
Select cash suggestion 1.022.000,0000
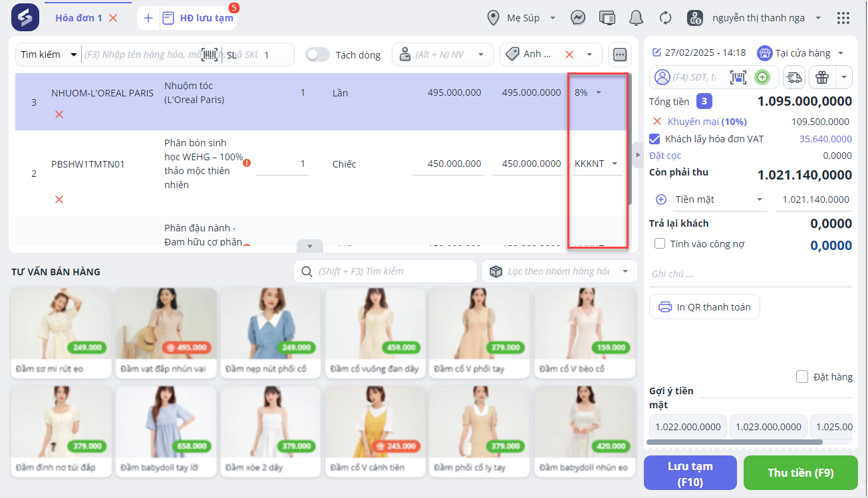(x=688, y=427)
